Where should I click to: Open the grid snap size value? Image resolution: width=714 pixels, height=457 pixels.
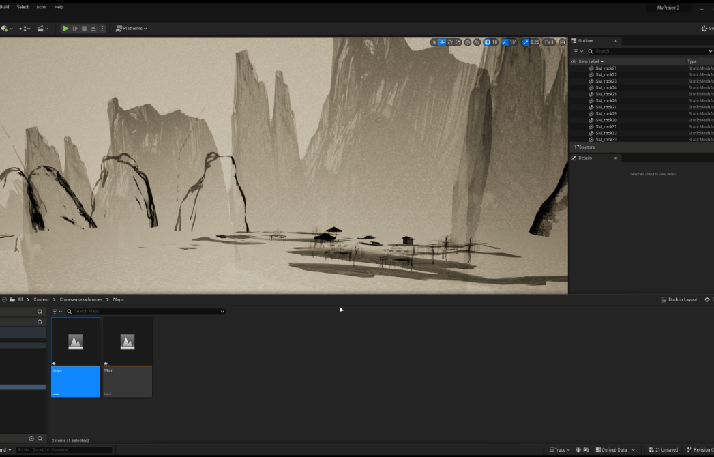tap(495, 42)
